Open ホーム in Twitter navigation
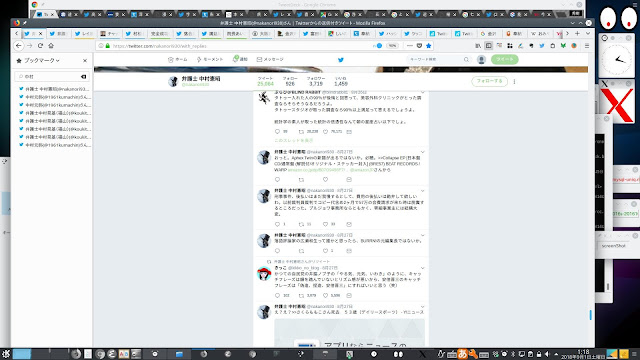640x360 pixels. 178,60
